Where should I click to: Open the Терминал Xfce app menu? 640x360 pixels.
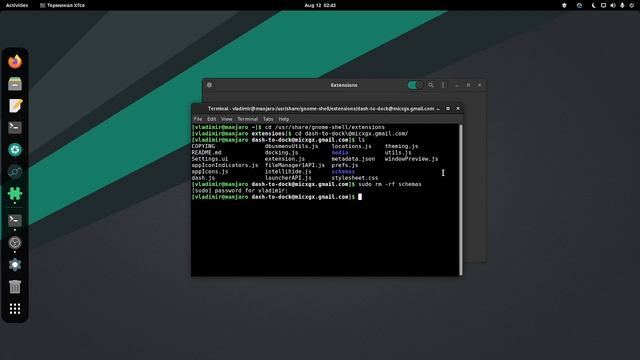pyautogui.click(x=62, y=5)
